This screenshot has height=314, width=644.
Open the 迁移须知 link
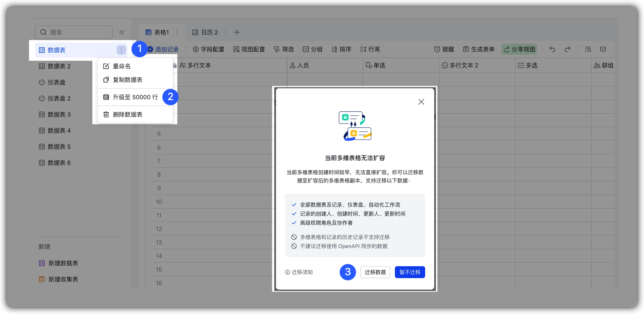(x=302, y=272)
